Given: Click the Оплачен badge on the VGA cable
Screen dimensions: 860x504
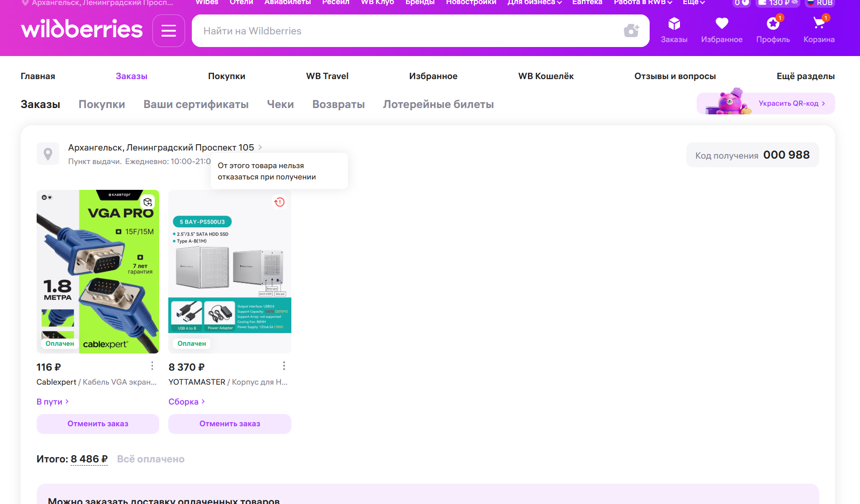Looking at the screenshot, I should [60, 344].
